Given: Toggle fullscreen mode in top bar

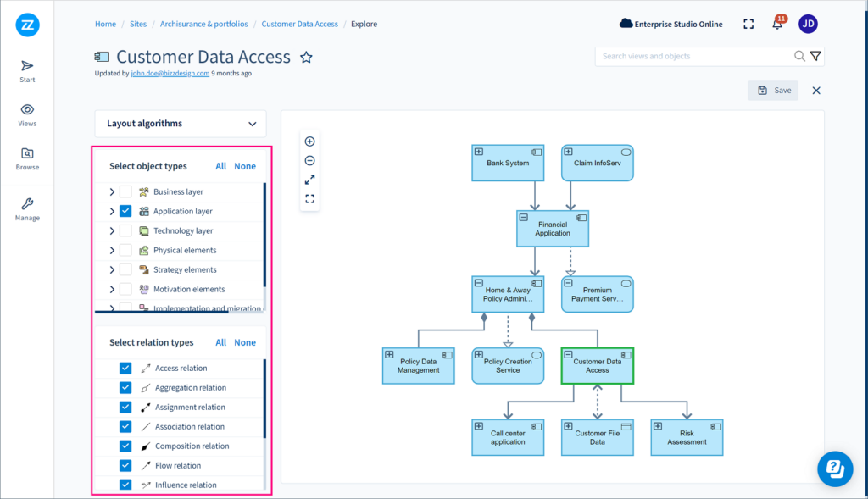Looking at the screenshot, I should point(748,24).
